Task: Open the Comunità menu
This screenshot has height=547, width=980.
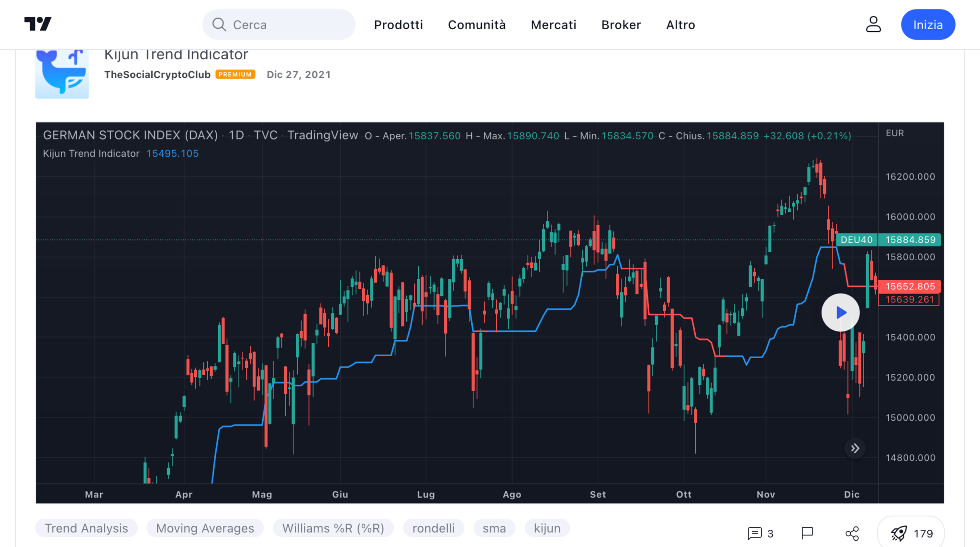Action: coord(477,25)
